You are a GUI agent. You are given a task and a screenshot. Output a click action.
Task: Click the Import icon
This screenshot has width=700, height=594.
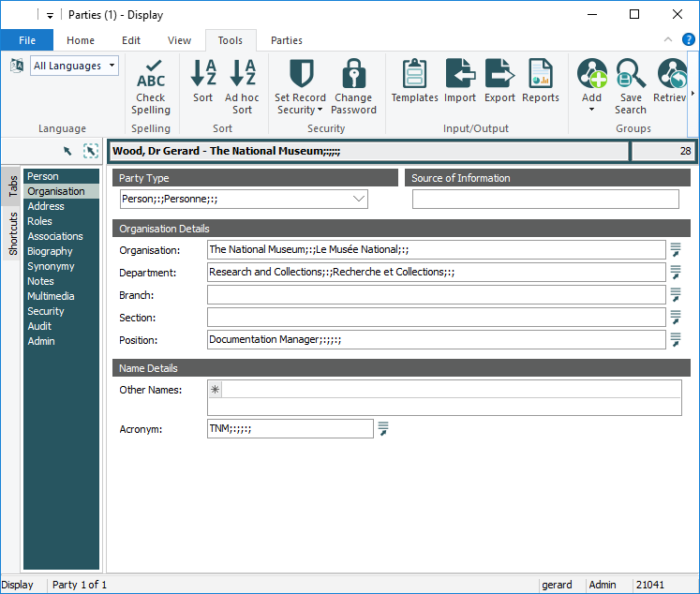(460, 75)
